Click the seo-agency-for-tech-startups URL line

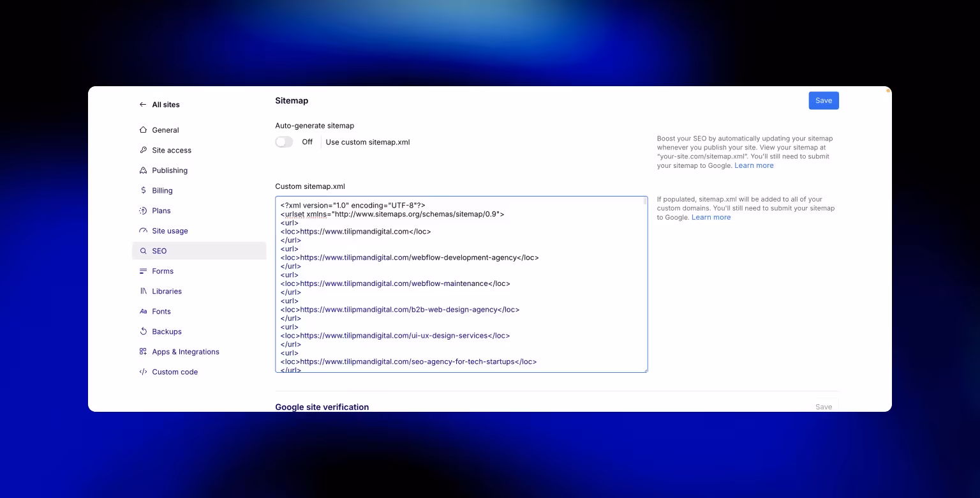pyautogui.click(x=408, y=361)
